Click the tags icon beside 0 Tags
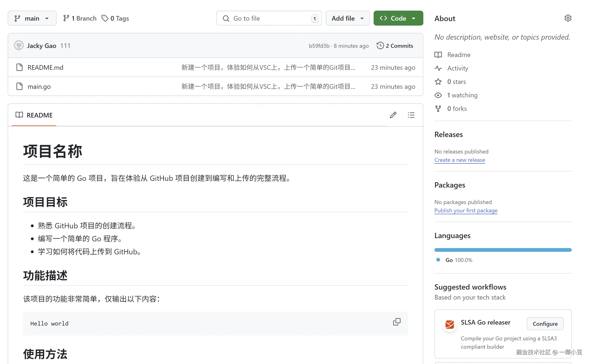The image size is (591, 364). click(x=105, y=18)
